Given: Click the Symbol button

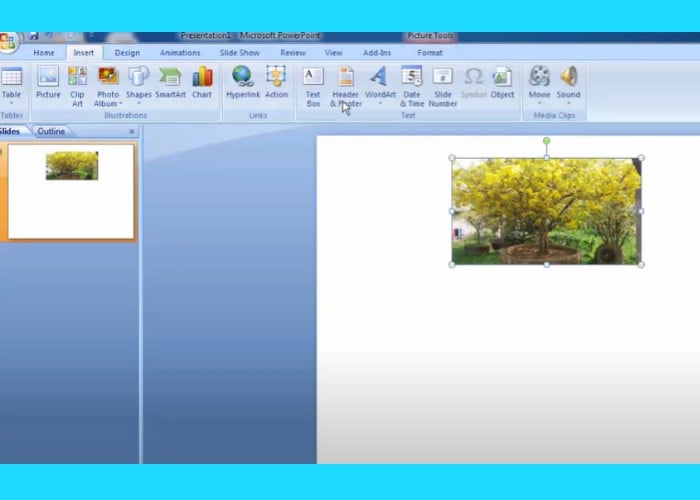Looking at the screenshot, I should (473, 82).
